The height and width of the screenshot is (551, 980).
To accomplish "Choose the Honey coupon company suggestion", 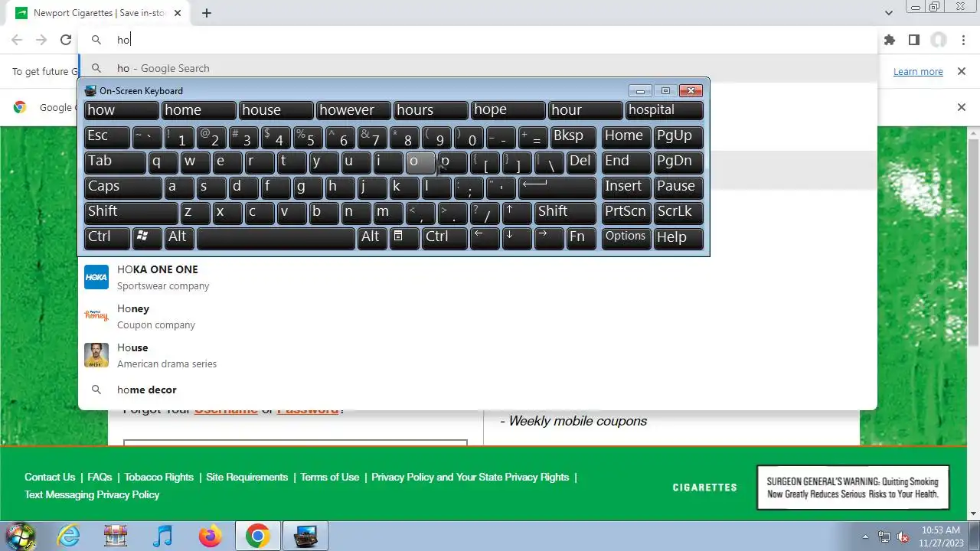I will [x=478, y=316].
